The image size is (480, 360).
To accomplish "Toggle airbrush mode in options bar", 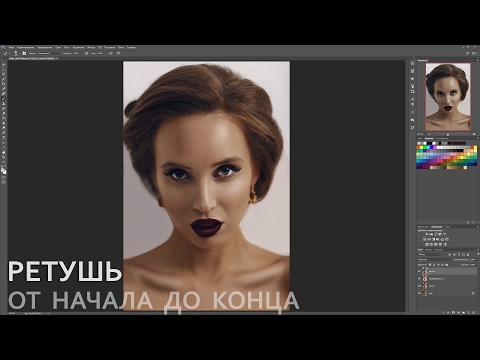I will [110, 53].
